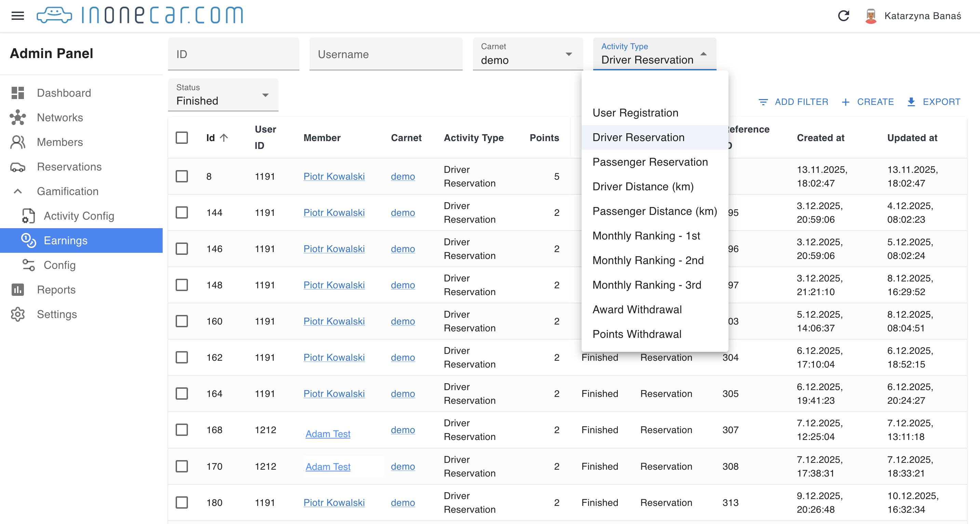Select Monthly Ranking - 1st option
980x524 pixels.
[646, 236]
